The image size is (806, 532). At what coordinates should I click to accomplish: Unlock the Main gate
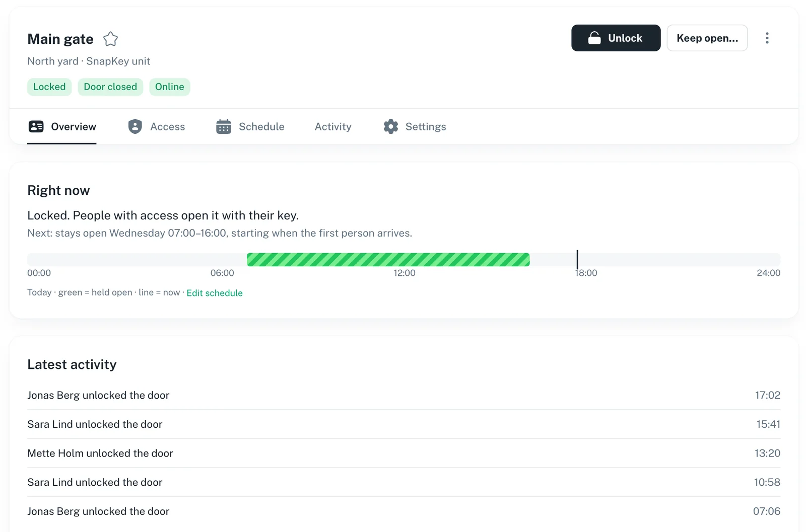[616, 38]
